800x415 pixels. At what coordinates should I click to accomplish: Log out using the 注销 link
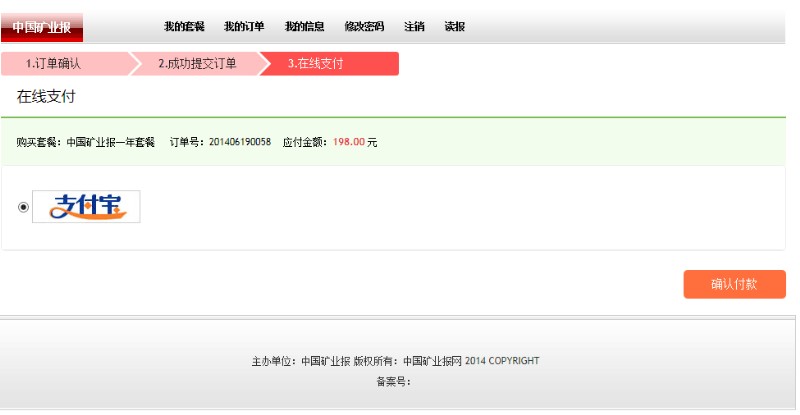click(414, 27)
